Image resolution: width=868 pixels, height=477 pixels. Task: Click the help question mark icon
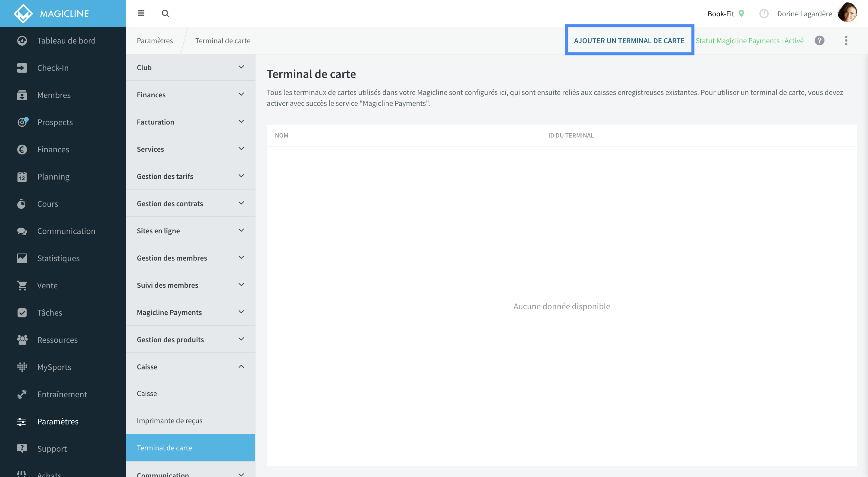819,41
